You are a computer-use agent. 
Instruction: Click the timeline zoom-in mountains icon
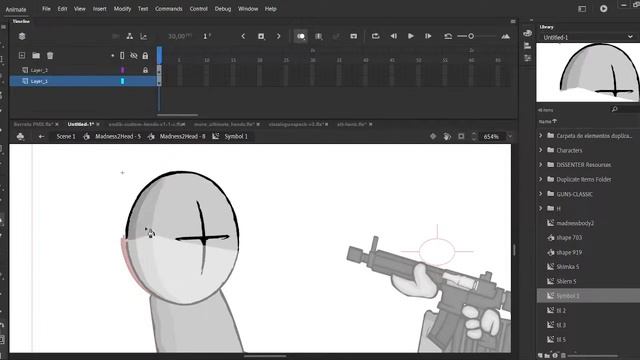506,36
